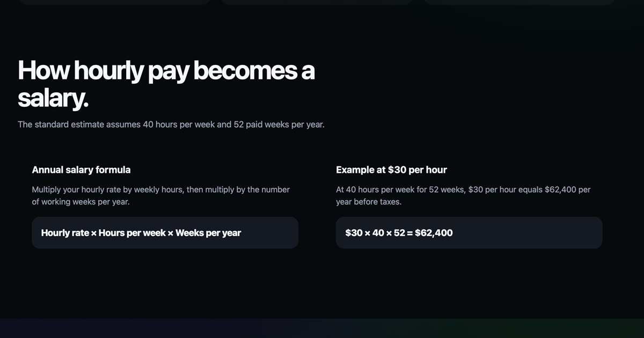Click the "At 40 hours per week" example paragraph
Image resolution: width=644 pixels, height=338 pixels.
[x=463, y=196]
